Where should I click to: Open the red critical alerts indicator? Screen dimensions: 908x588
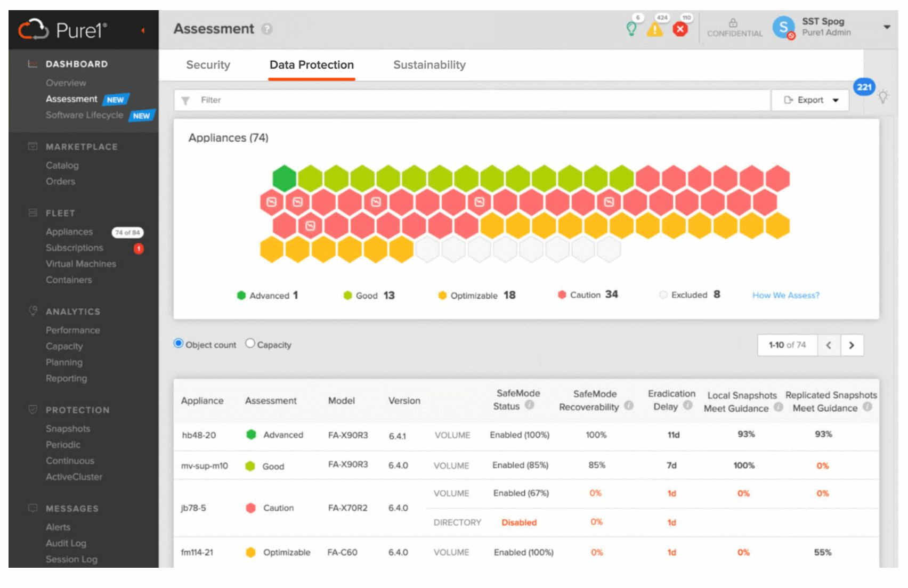click(680, 29)
